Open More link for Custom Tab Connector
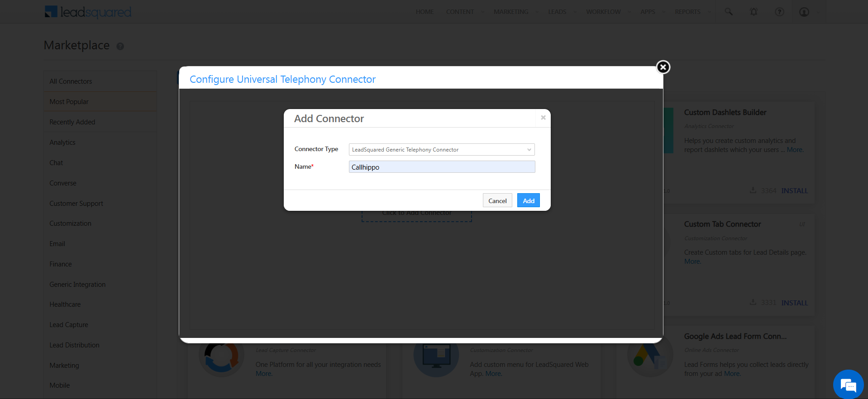Image resolution: width=868 pixels, height=399 pixels. 692,261
